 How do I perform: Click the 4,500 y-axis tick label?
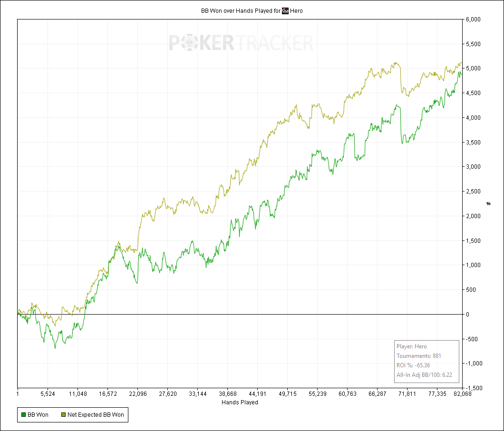pos(473,93)
